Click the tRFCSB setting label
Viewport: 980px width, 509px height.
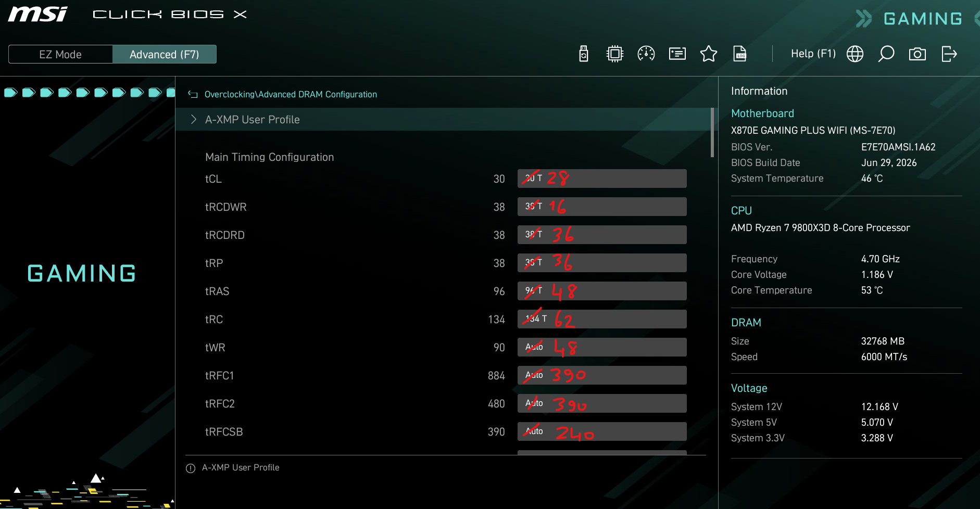(x=224, y=432)
